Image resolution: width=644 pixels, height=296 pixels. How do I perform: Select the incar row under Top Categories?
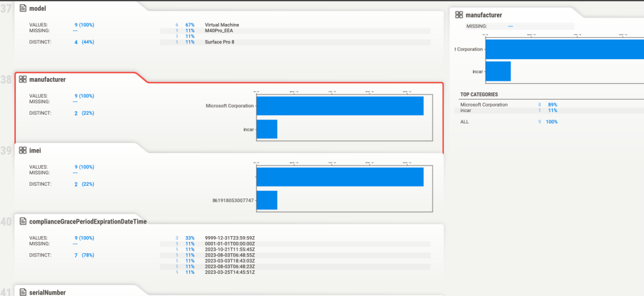(x=466, y=110)
